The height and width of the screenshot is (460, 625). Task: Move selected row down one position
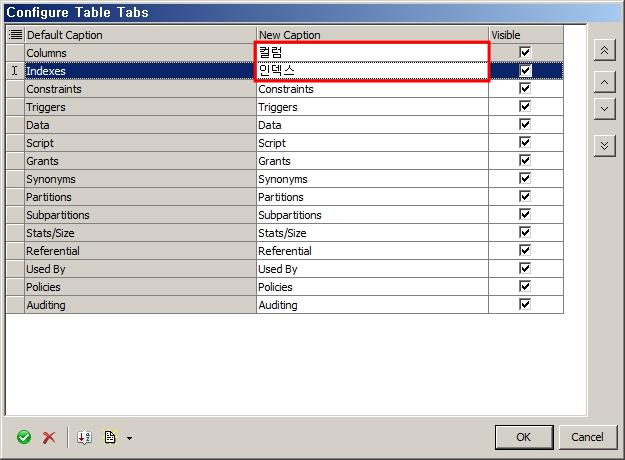coord(603,108)
